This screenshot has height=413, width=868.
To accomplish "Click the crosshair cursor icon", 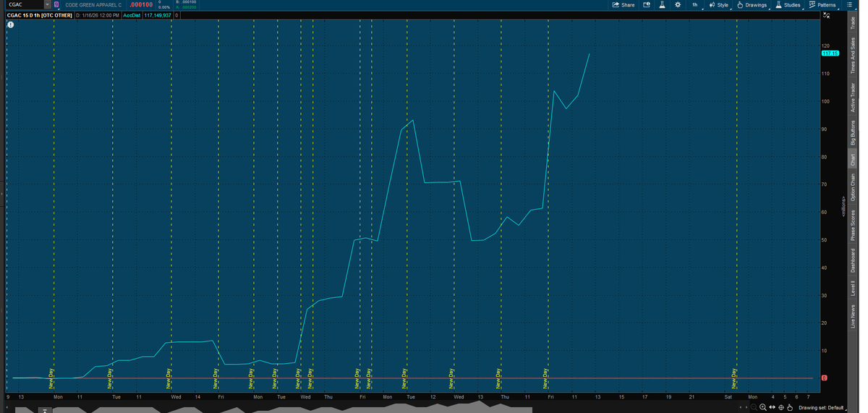I will click(781, 407).
